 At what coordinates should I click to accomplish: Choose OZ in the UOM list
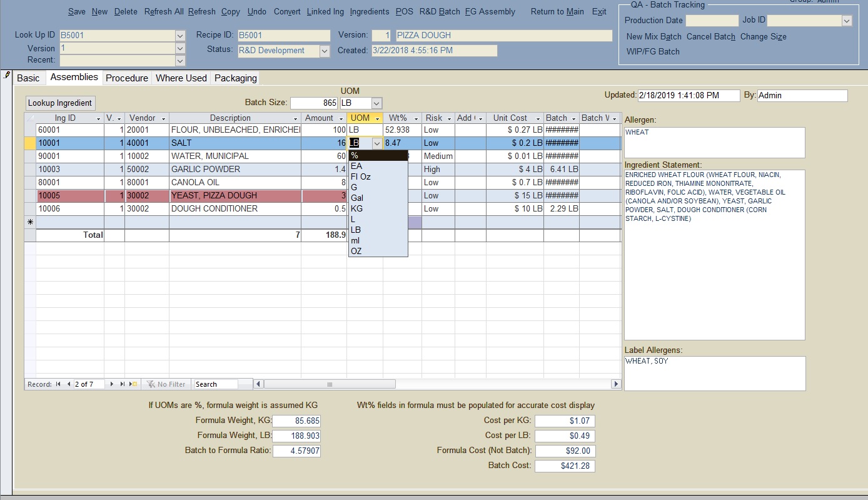pyautogui.click(x=378, y=251)
